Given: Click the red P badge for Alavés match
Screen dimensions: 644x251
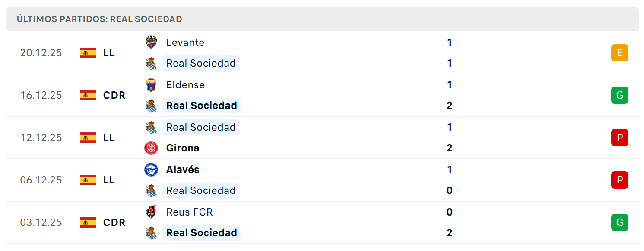Looking at the screenshot, I should pyautogui.click(x=619, y=180).
